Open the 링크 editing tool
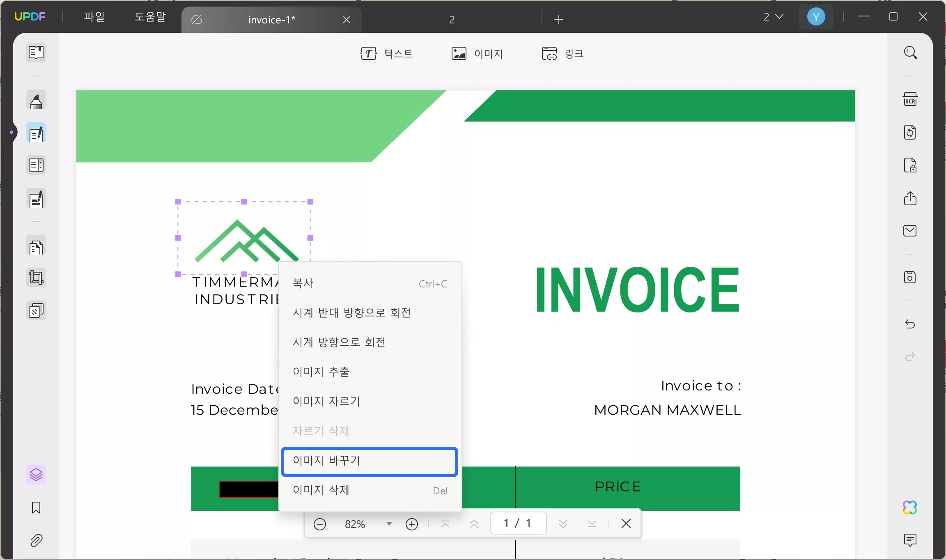This screenshot has height=560, width=946. pos(563,53)
